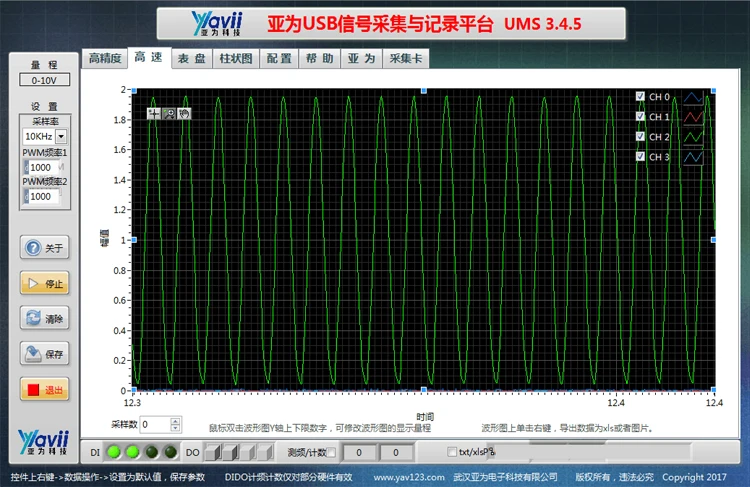Click the second DI indicator LED
The height and width of the screenshot is (487, 750).
[x=132, y=452]
